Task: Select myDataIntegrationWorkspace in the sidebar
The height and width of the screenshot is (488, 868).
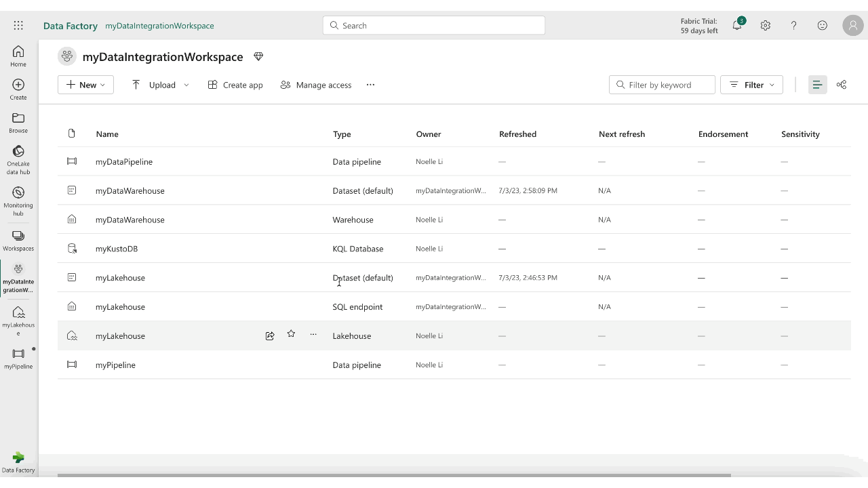Action: pyautogui.click(x=18, y=278)
